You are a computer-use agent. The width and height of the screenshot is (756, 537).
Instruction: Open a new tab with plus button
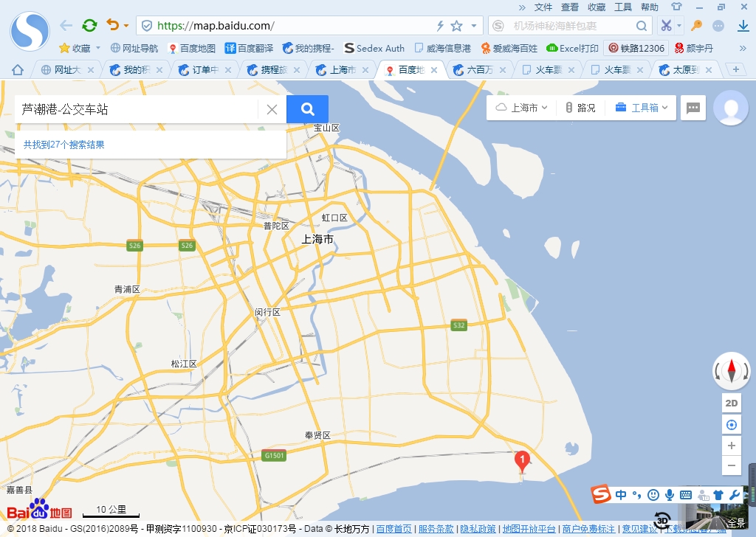(736, 70)
